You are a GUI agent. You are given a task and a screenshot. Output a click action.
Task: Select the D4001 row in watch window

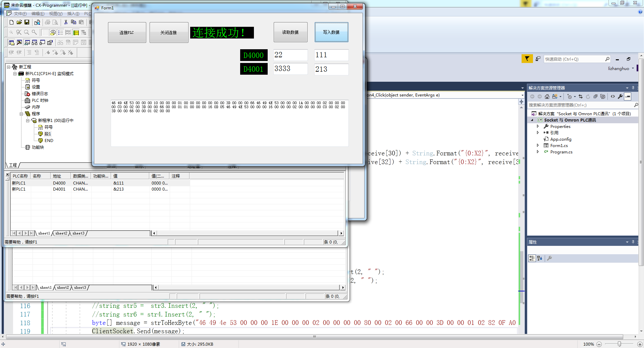pyautogui.click(x=101, y=189)
